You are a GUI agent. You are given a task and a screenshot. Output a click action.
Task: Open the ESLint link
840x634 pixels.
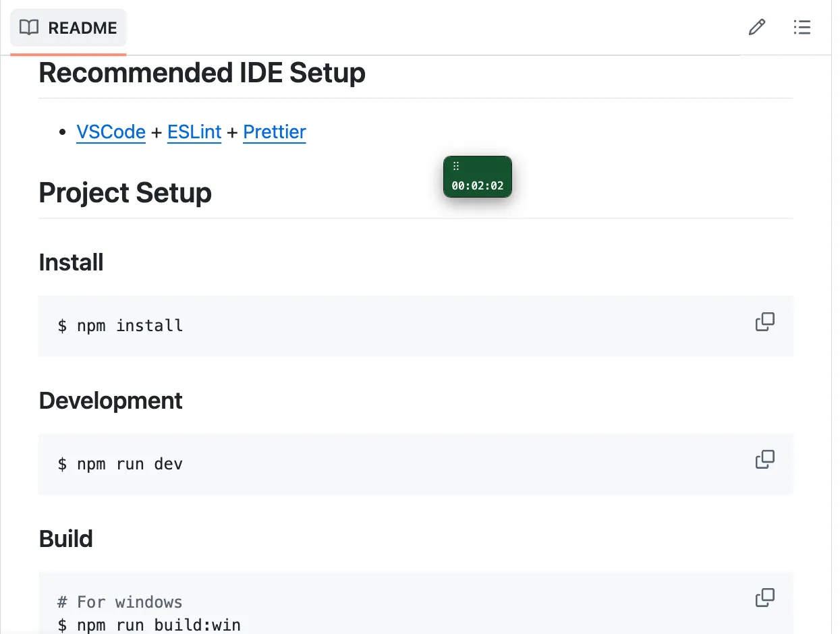pos(194,132)
